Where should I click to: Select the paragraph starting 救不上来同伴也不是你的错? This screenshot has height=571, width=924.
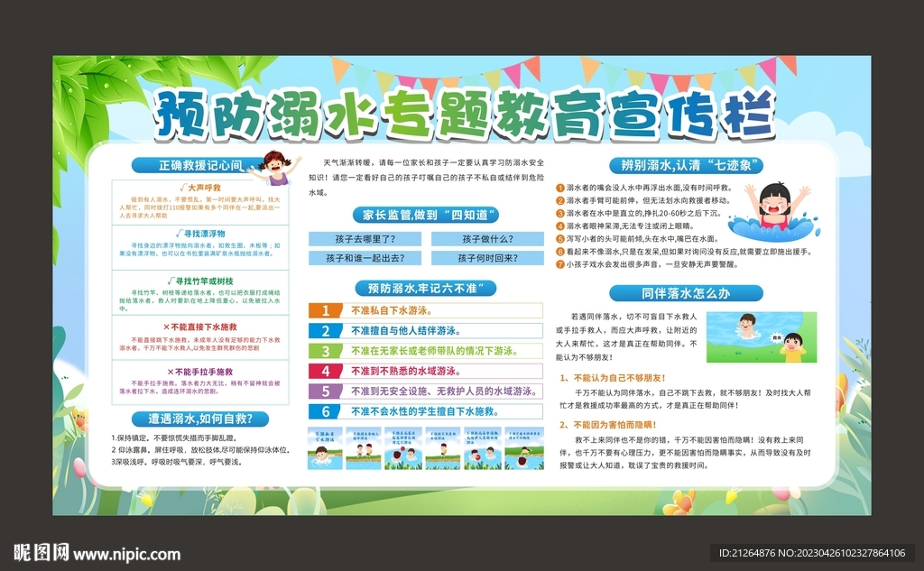click(x=686, y=453)
